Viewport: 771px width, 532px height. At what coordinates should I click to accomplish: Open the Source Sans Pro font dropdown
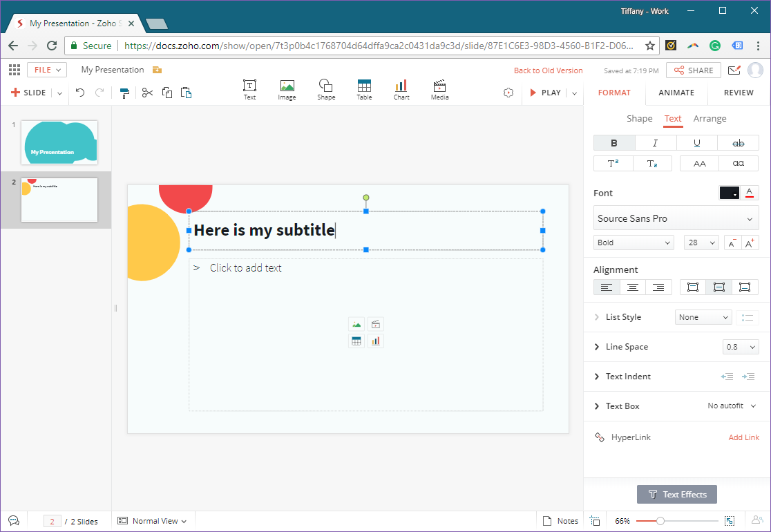pos(676,218)
